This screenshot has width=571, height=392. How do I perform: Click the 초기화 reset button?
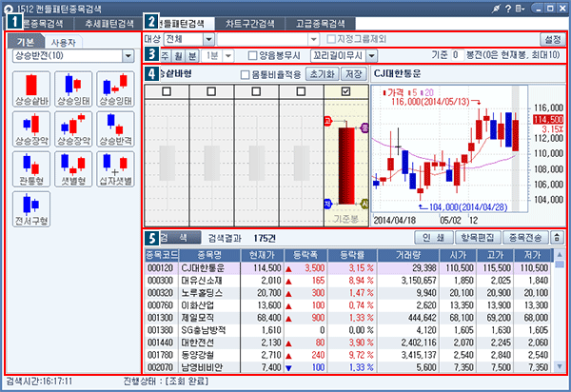pos(323,73)
